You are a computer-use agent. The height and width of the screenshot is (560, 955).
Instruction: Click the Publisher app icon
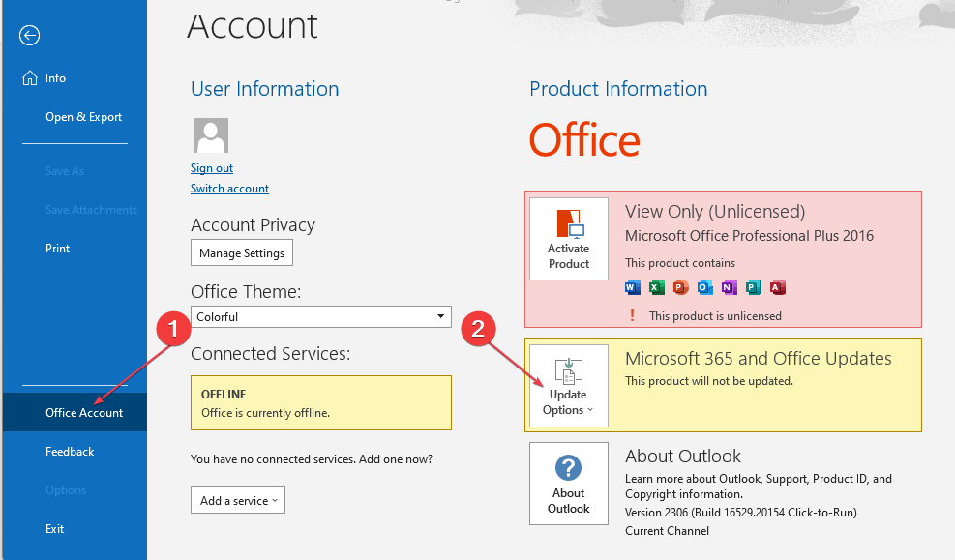pyautogui.click(x=754, y=287)
